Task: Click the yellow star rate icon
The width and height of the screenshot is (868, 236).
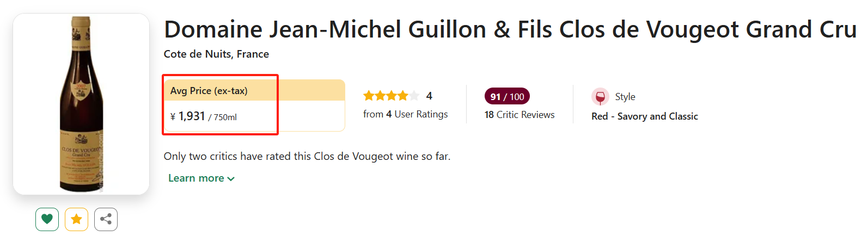Action: click(x=76, y=219)
